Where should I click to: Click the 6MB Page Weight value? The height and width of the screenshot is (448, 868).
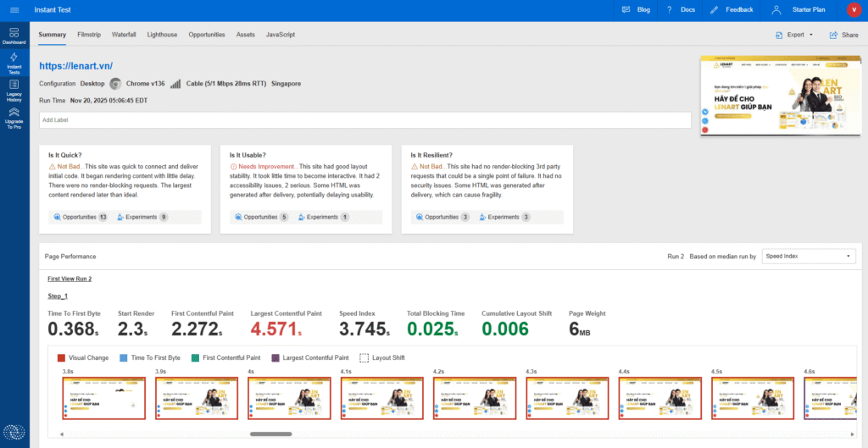click(x=580, y=329)
